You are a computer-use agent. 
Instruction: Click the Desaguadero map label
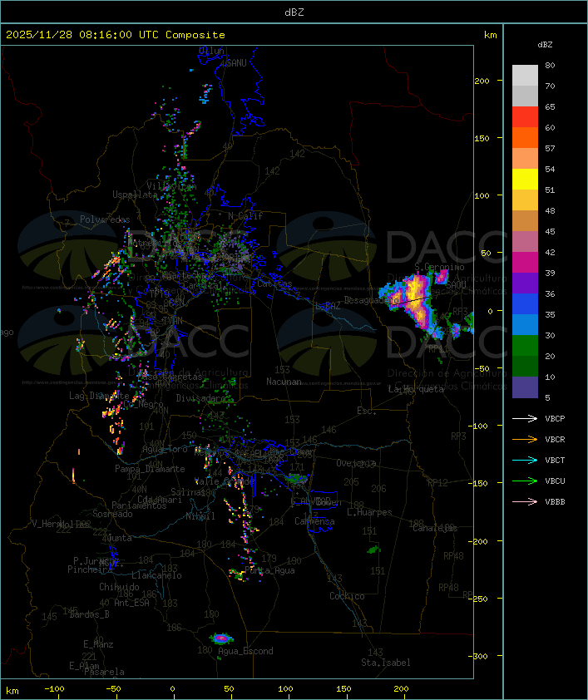pos(371,300)
